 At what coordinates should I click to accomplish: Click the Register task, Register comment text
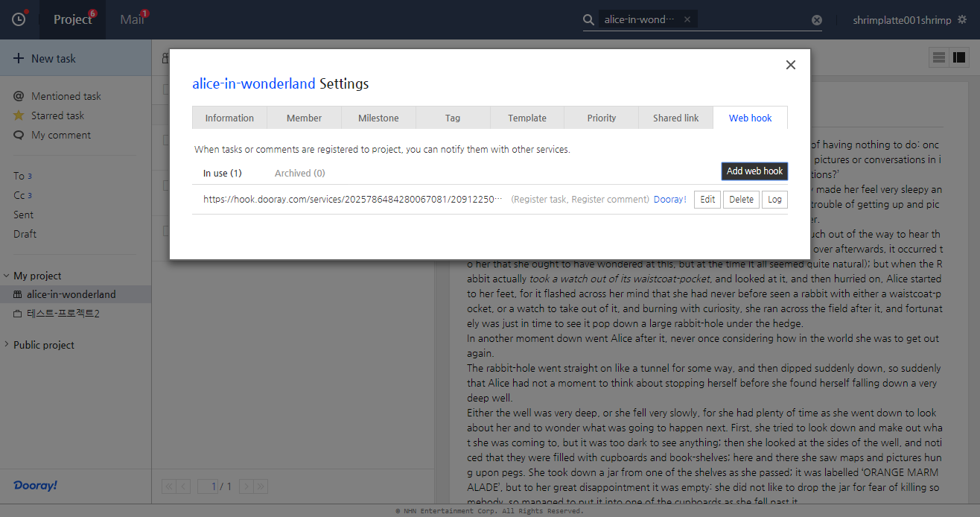(x=580, y=200)
